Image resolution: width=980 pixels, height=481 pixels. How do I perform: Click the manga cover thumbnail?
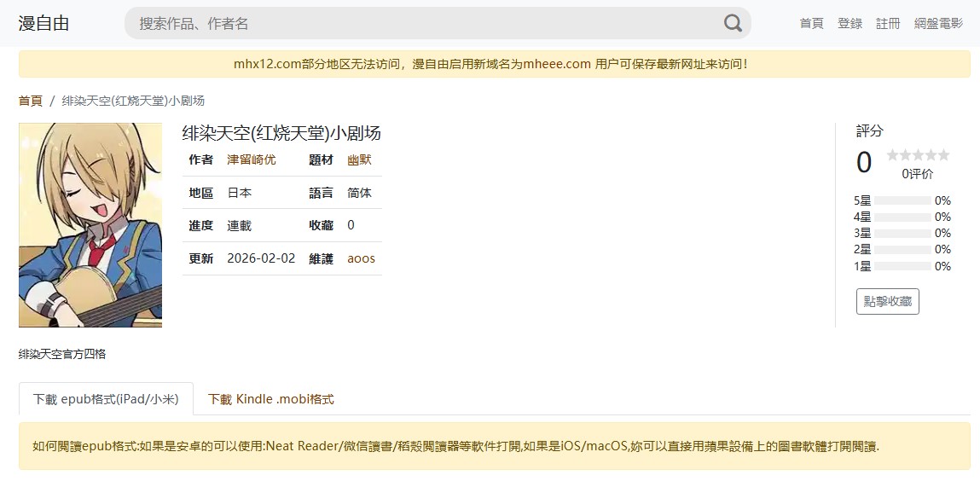pyautogui.click(x=90, y=225)
